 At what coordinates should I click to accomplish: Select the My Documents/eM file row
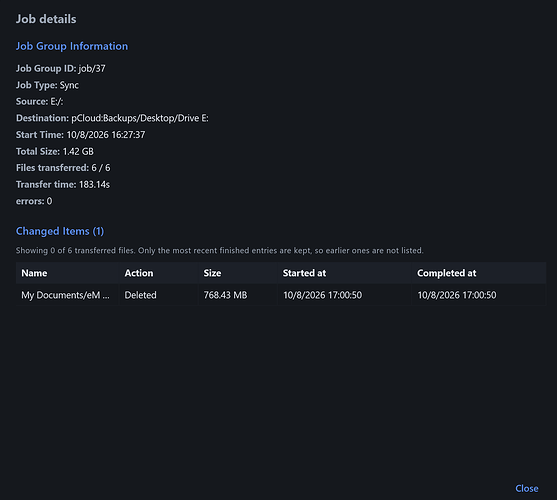pyautogui.click(x=281, y=295)
